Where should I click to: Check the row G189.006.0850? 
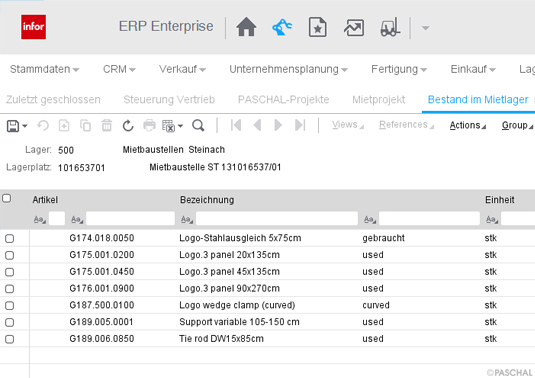pos(10,339)
